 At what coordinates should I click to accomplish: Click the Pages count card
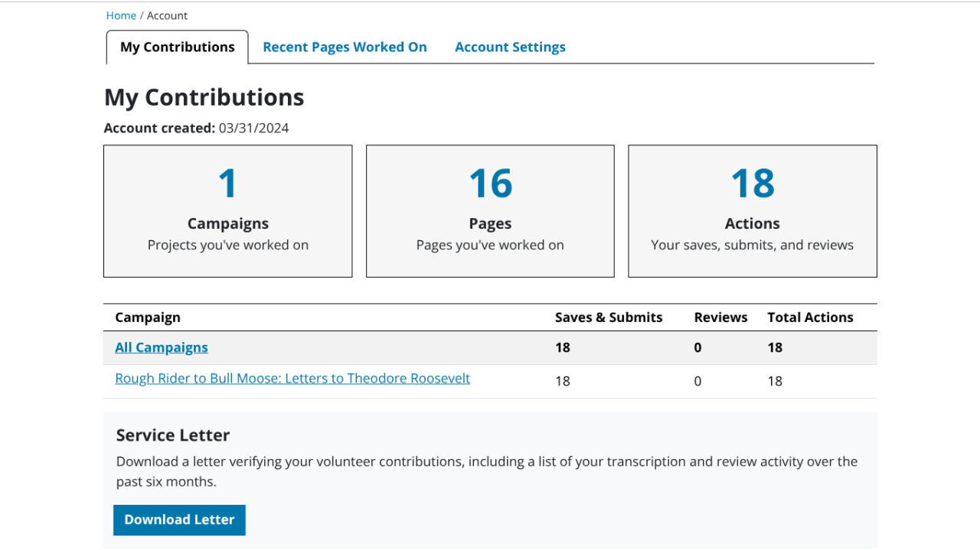point(490,211)
